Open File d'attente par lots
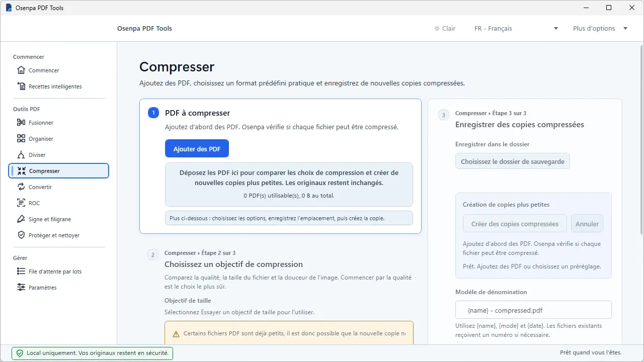 click(58, 271)
